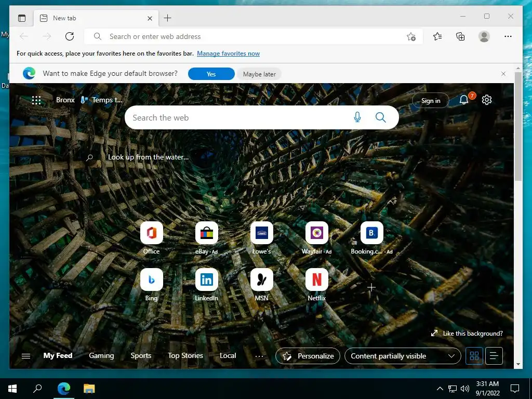Click the network tray icon

[x=453, y=389]
